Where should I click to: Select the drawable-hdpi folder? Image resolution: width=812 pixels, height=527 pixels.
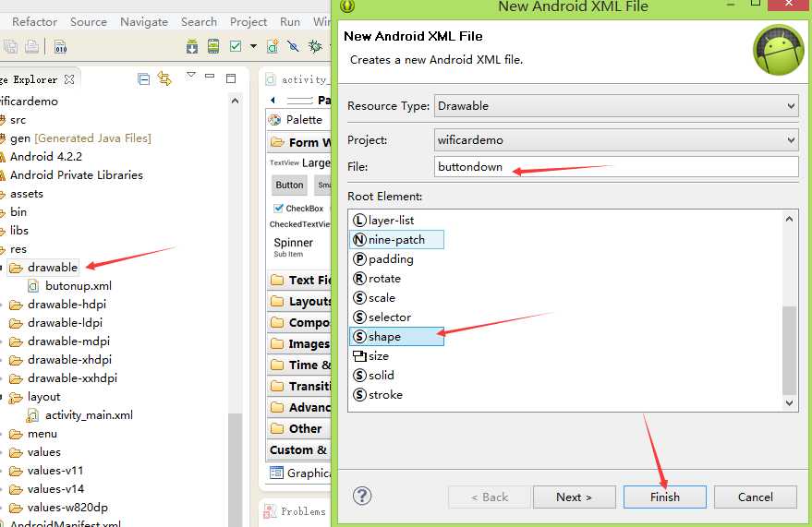58,305
